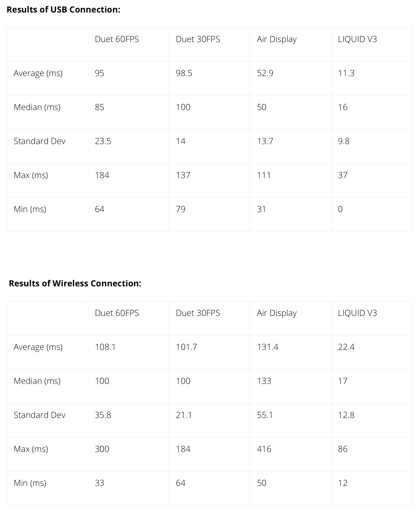The height and width of the screenshot is (511, 420).
Task: Click the 86 max value cell
Action: pyautogui.click(x=343, y=449)
